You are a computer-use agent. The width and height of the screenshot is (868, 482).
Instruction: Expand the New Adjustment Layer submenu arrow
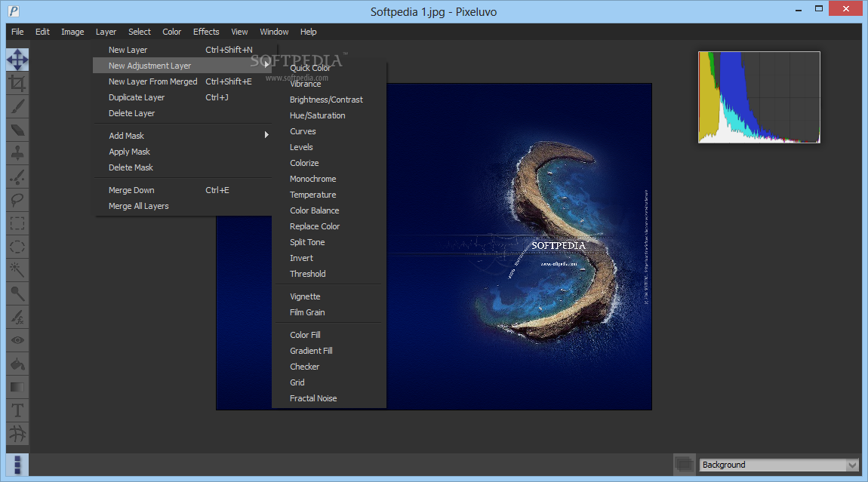pyautogui.click(x=267, y=65)
